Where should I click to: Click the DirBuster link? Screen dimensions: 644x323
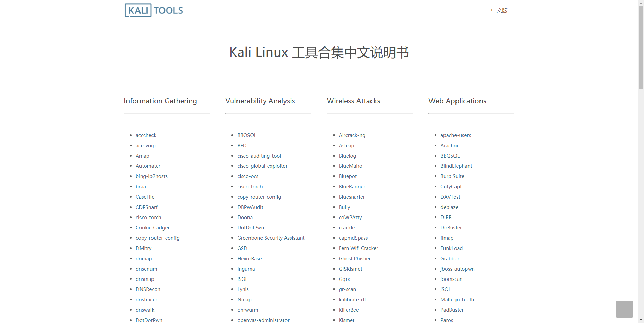pyautogui.click(x=451, y=228)
